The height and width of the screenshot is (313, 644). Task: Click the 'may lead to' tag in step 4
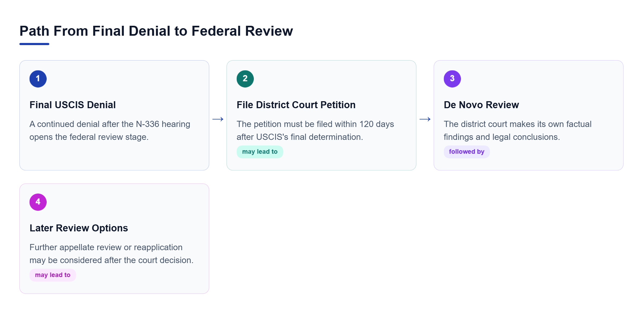(x=53, y=275)
